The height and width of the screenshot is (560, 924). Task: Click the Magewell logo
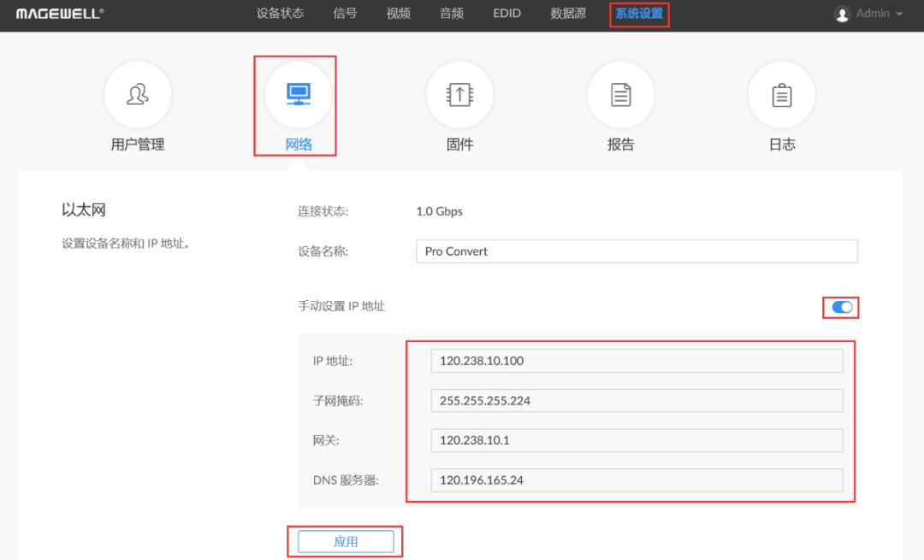[x=60, y=14]
